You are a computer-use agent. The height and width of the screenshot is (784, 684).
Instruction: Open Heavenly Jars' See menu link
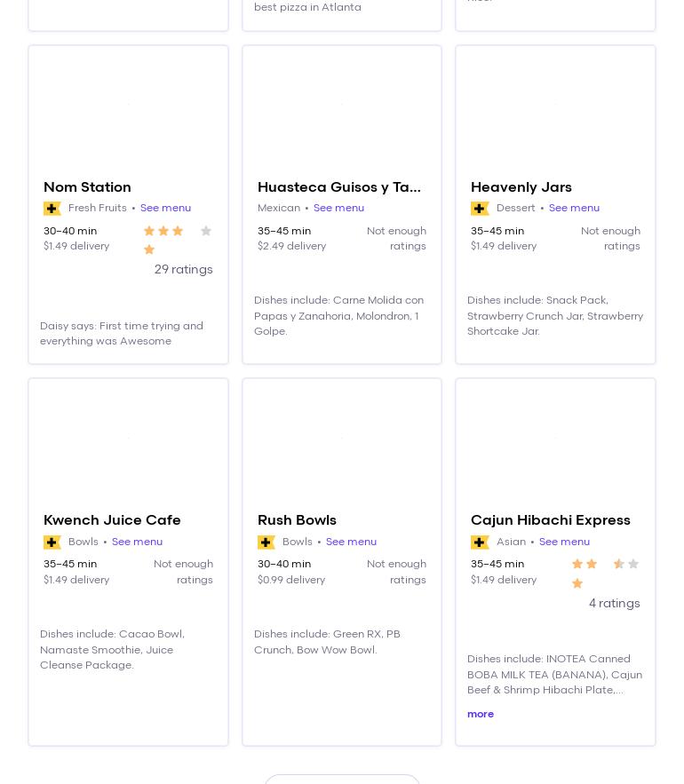pos(574,209)
